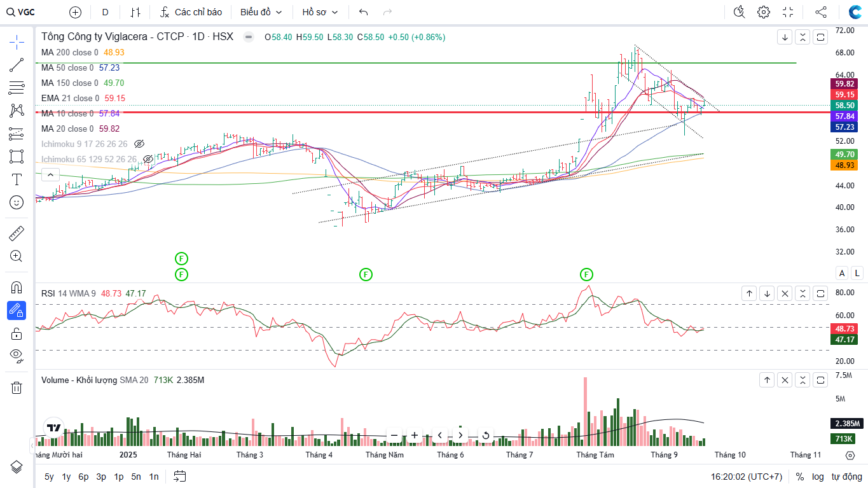Select the text annotation tool

(x=17, y=179)
